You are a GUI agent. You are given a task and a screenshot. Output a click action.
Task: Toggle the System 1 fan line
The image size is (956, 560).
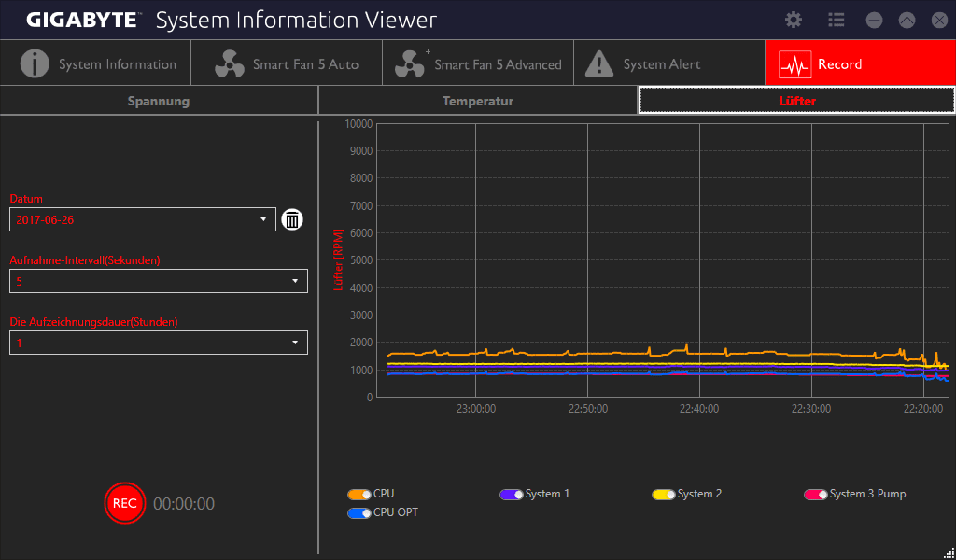[x=511, y=494]
